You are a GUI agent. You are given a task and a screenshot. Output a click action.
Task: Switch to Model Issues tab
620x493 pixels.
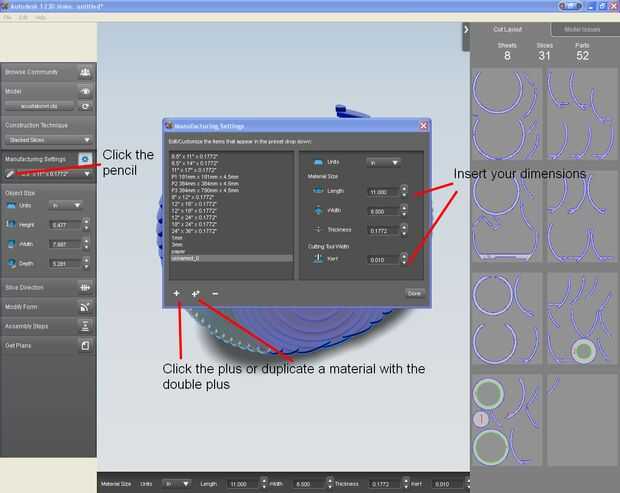(582, 30)
